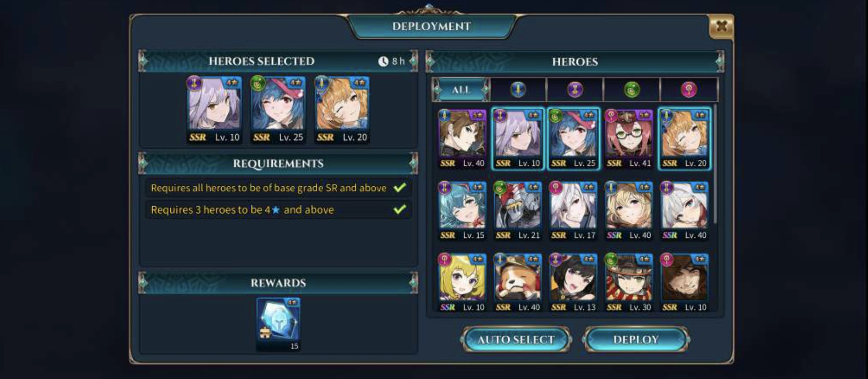Screen dimensions: 868x379
Task: Filter heroes by purple class icon
Action: tap(575, 89)
